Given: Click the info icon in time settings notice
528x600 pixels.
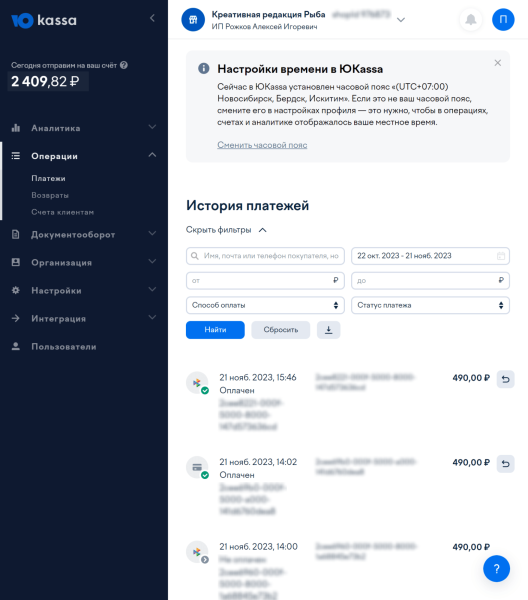Looking at the screenshot, I should click(204, 68).
